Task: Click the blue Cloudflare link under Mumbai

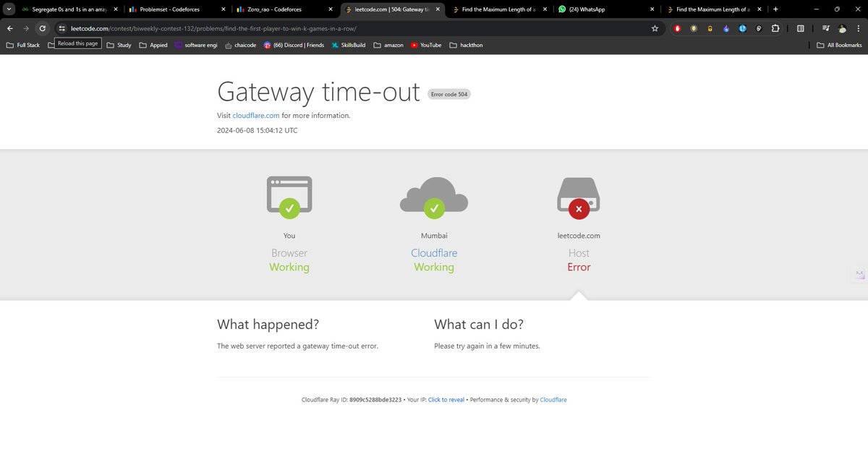Action: click(434, 253)
